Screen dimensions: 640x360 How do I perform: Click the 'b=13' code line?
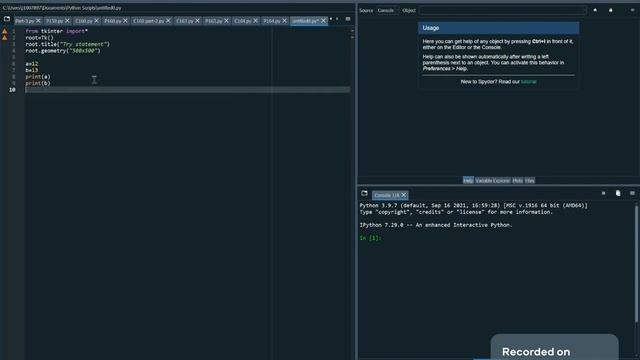click(31, 70)
